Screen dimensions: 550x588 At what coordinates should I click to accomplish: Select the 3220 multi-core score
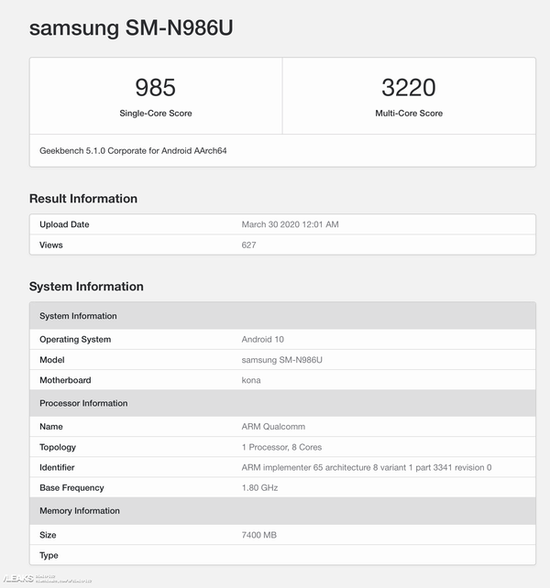click(409, 88)
